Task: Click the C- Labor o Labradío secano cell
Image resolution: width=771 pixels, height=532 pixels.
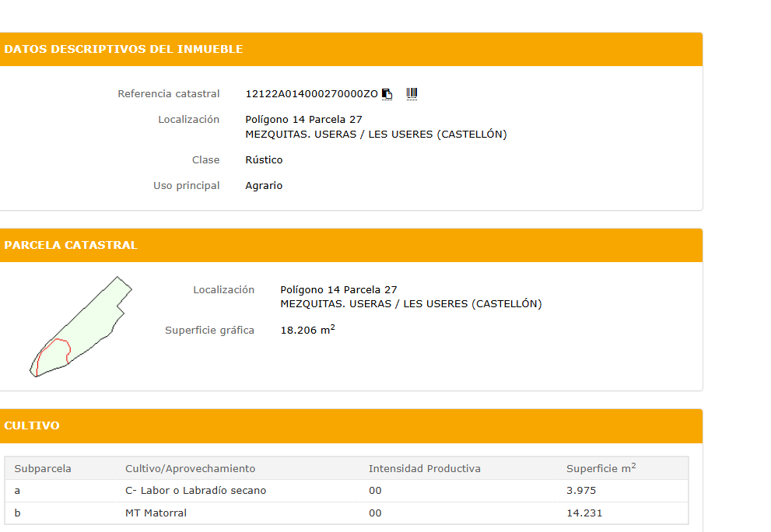Action: pyautogui.click(x=195, y=491)
